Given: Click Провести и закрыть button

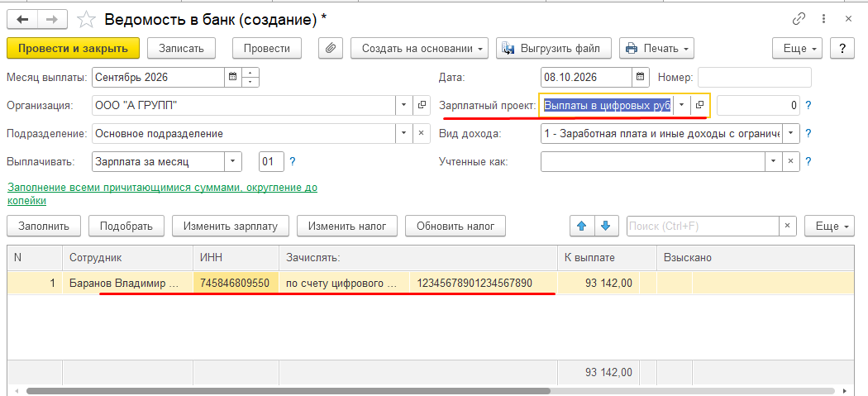Looking at the screenshot, I should [x=73, y=48].
